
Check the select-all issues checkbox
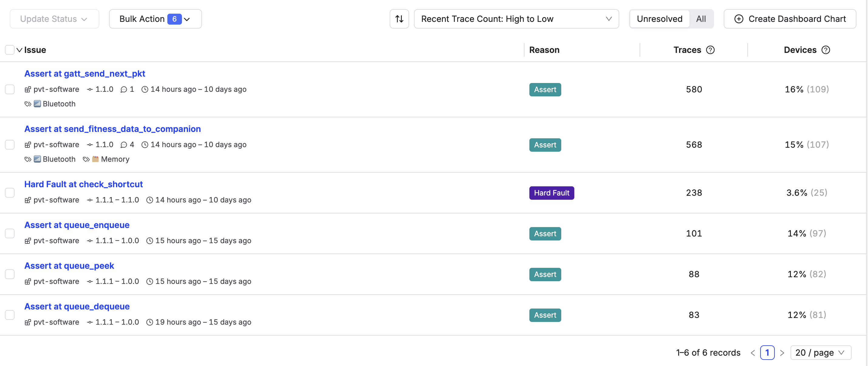coord(10,50)
